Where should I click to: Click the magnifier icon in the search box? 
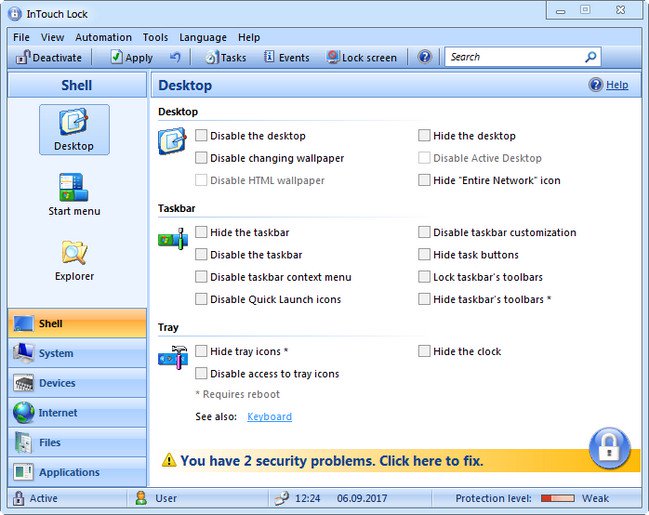(591, 57)
